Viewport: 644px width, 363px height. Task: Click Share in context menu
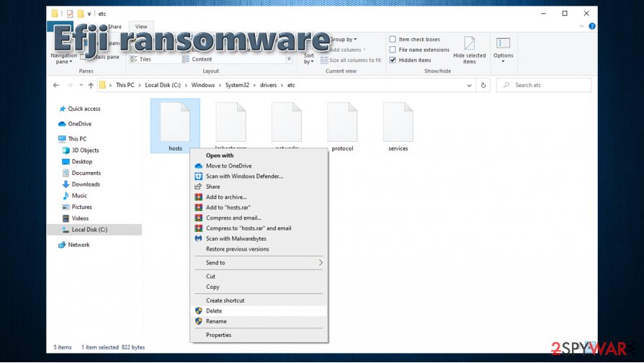click(259, 187)
